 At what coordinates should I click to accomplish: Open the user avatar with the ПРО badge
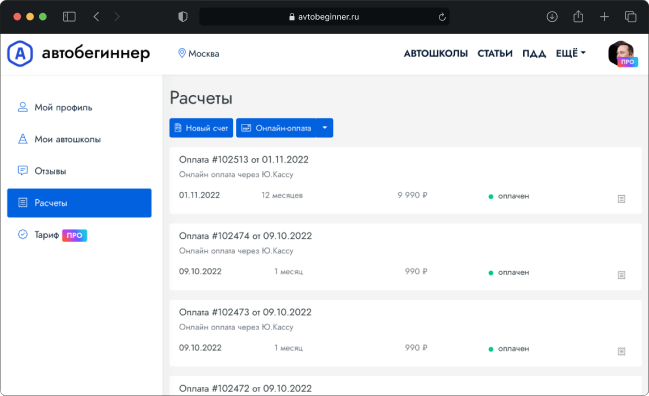pyautogui.click(x=622, y=54)
